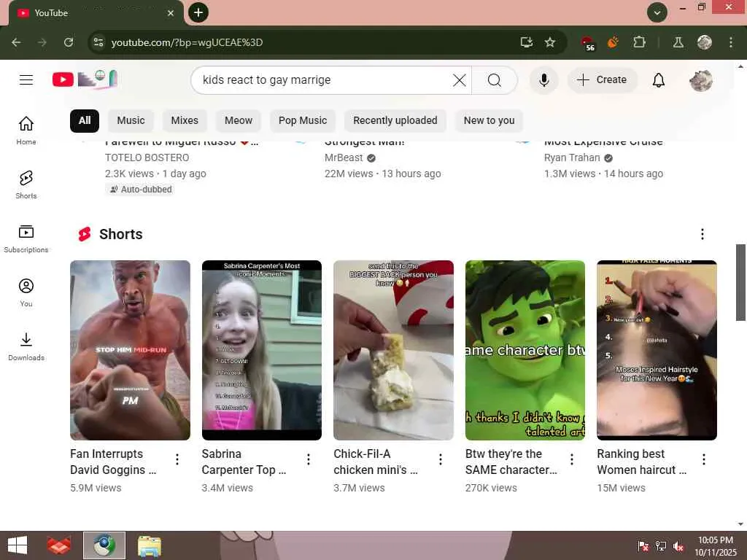Open the You section in sidebar
Image resolution: width=747 pixels, height=560 pixels.
[26, 292]
